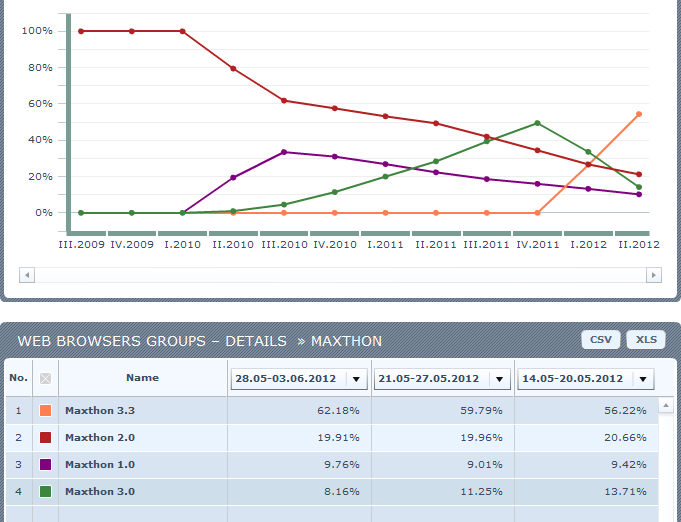Download the data as XLS
Viewport: 681px width, 522px height.
click(x=646, y=340)
